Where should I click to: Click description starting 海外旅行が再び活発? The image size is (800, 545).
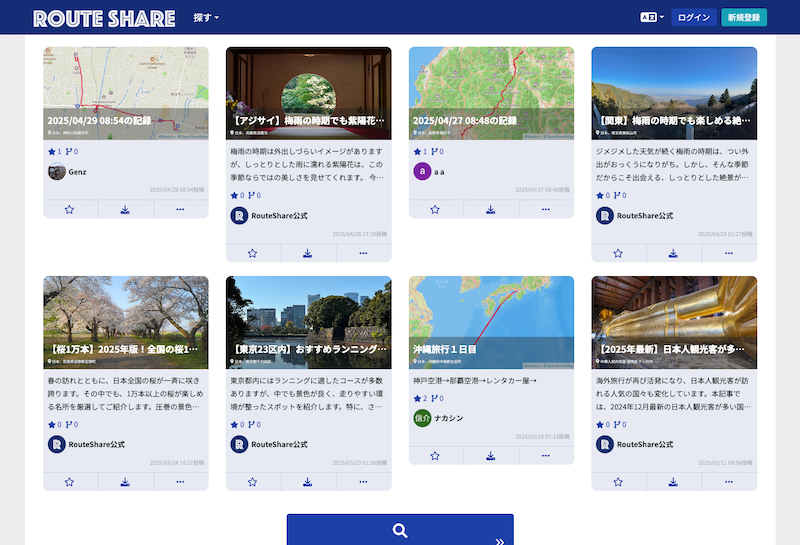pyautogui.click(x=673, y=393)
